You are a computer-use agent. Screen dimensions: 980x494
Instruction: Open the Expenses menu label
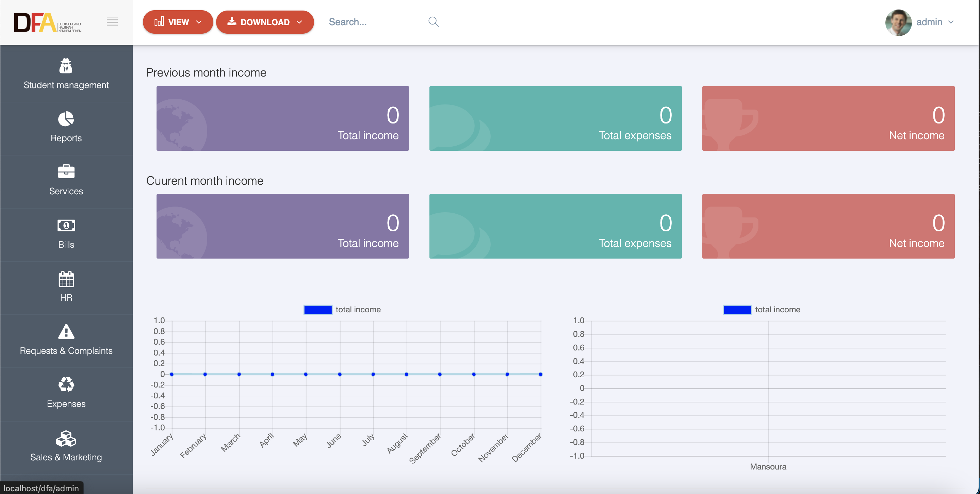pyautogui.click(x=66, y=404)
